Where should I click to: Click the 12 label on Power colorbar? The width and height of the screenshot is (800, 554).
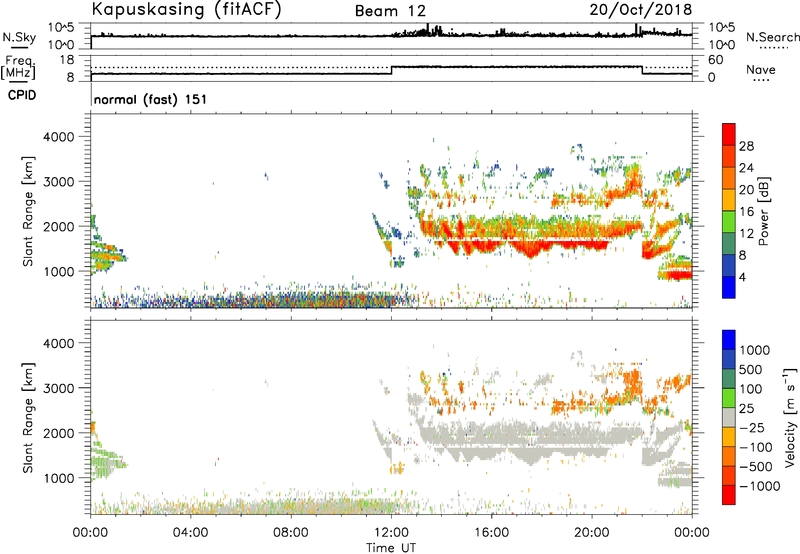click(x=746, y=234)
